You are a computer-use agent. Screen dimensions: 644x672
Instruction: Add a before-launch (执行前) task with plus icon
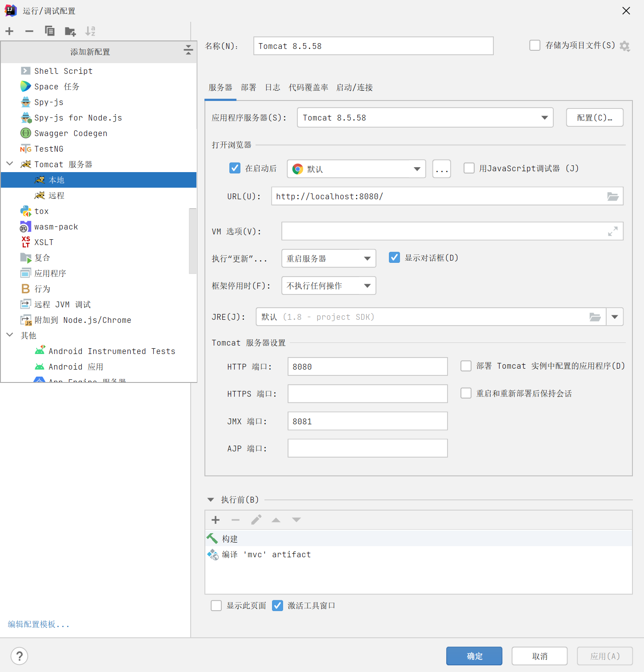[216, 520]
